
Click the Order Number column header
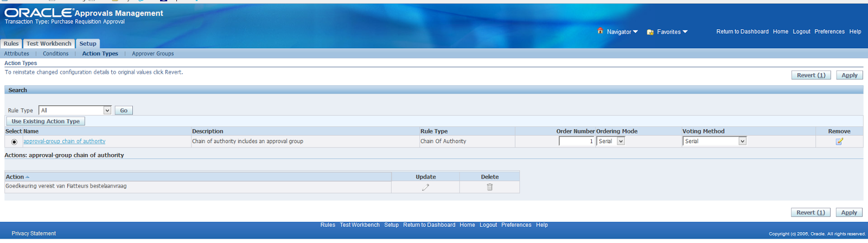576,131
